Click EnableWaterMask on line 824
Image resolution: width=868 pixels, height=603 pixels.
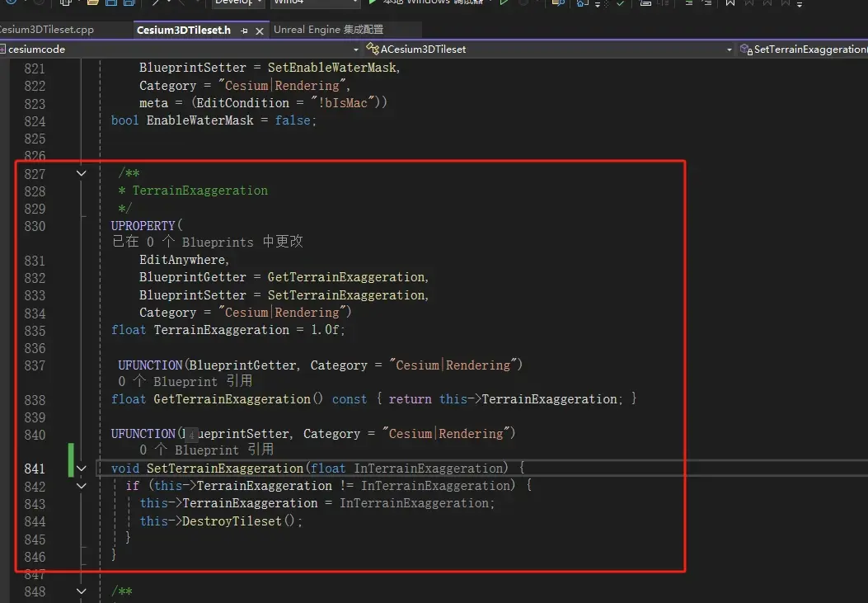tap(199, 120)
